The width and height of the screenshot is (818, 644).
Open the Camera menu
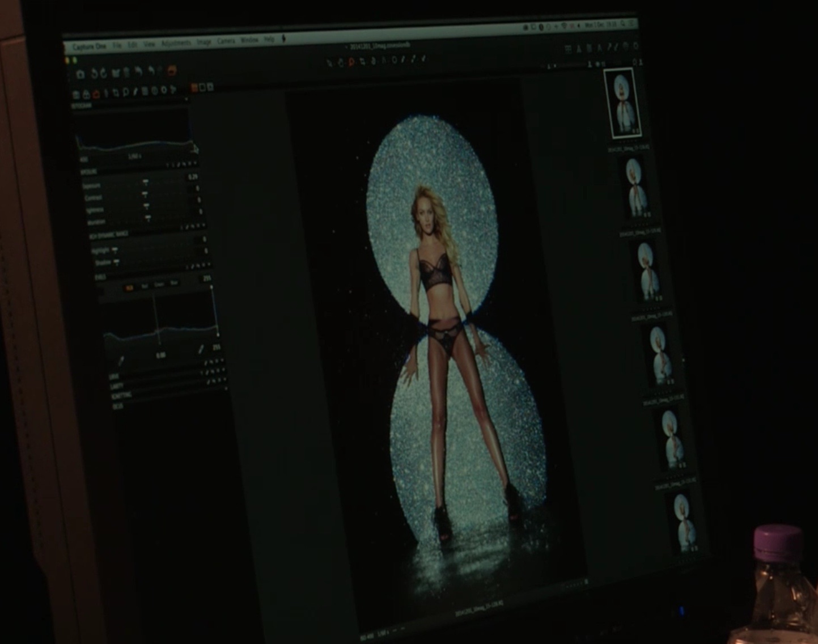click(x=226, y=41)
